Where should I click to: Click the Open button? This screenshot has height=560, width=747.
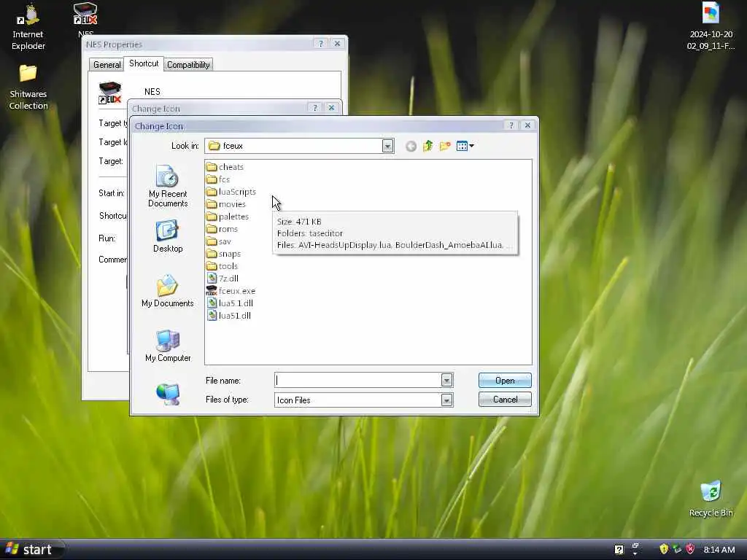[505, 381]
